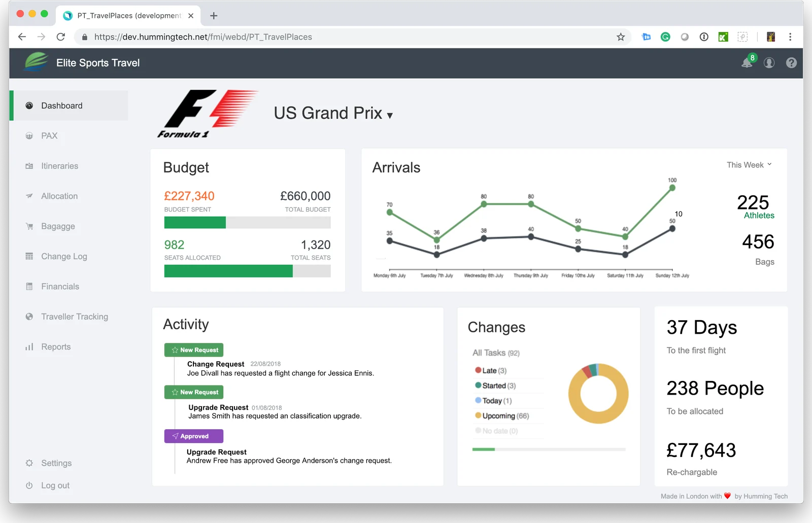Open the Reports sidebar item
This screenshot has height=523, width=812.
coord(56,347)
